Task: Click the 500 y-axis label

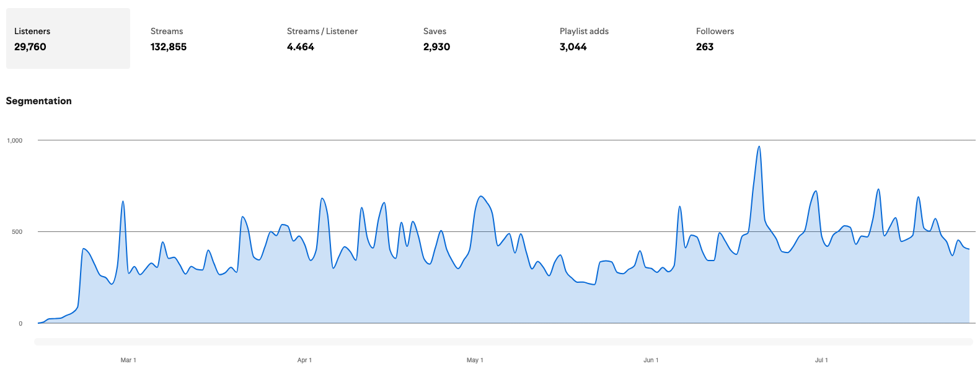Action: tap(17, 232)
